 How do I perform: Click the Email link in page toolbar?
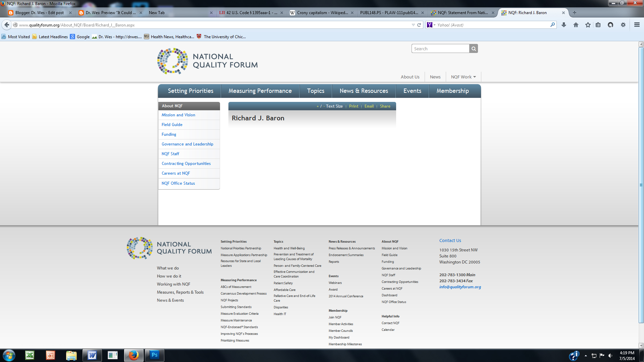[369, 106]
